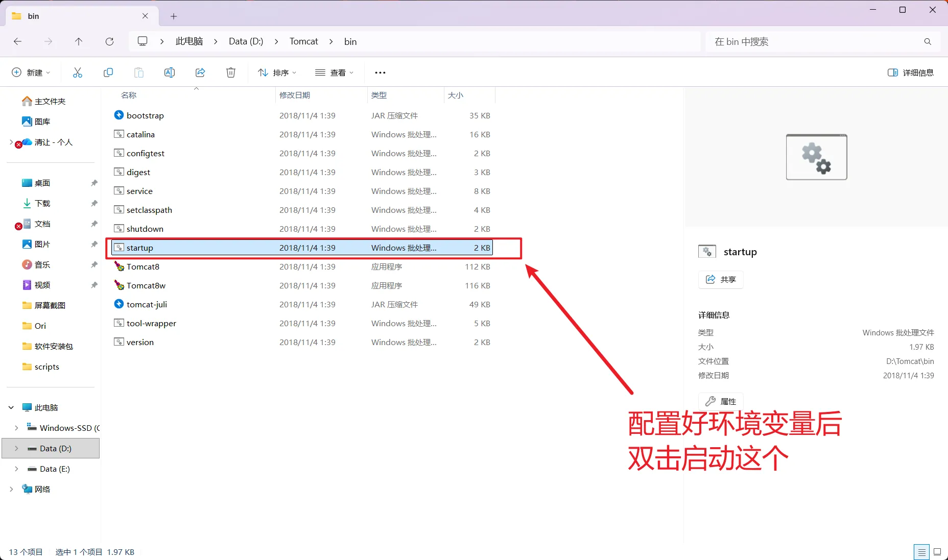
Task: Select the Tomcat8 application icon
Action: 118,266
